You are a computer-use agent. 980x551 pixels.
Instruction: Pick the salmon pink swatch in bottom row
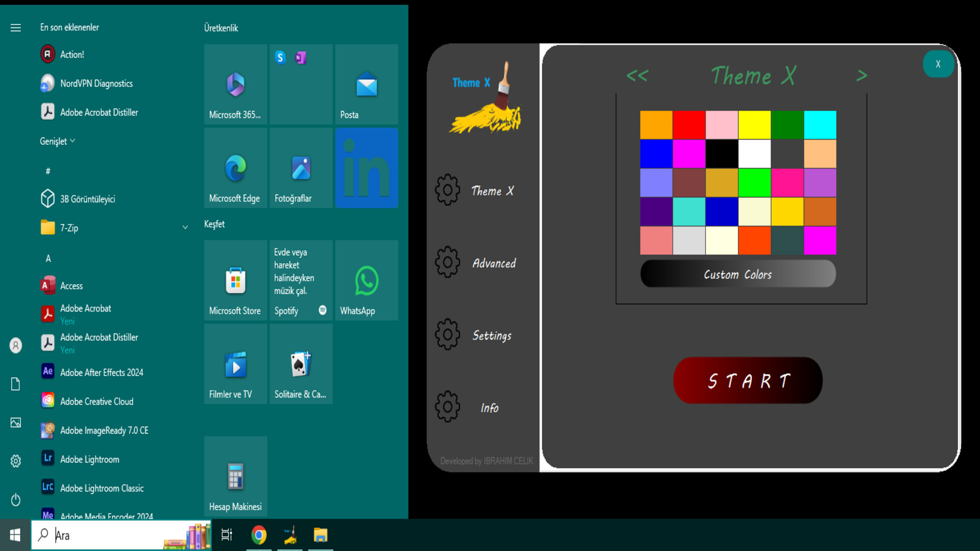pos(656,240)
